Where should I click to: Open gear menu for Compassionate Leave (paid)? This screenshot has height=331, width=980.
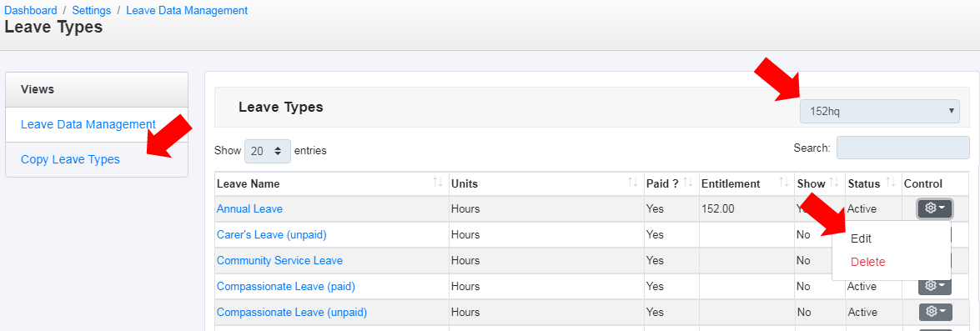tap(934, 286)
